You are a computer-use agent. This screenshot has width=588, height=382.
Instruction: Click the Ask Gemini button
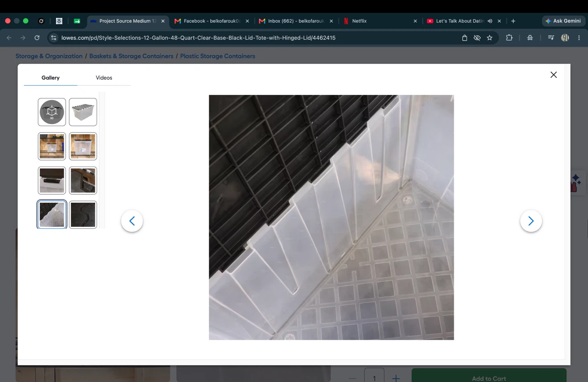563,21
